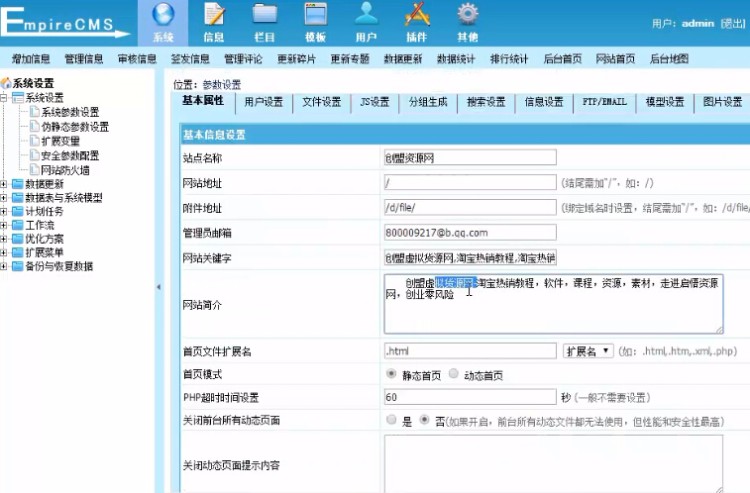Screen dimensions: 750x493
Task: Click the 系统设置 home icon
Action: click(6, 83)
